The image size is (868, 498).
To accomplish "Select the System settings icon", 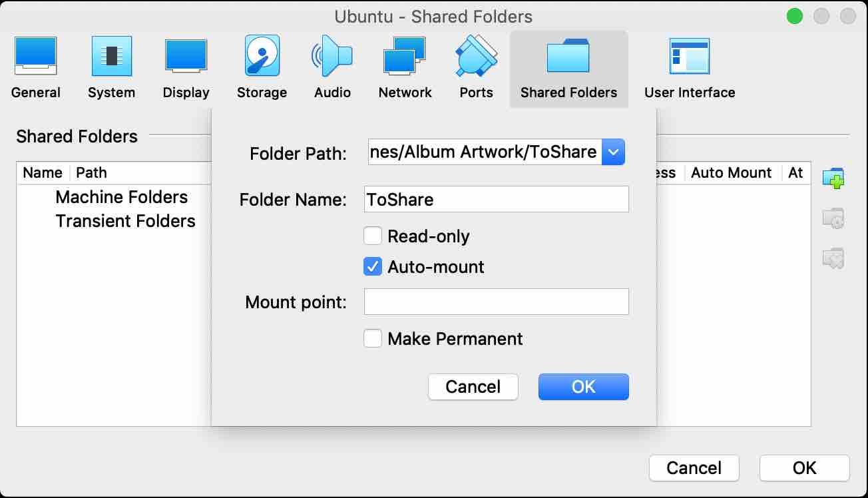I will [111, 65].
